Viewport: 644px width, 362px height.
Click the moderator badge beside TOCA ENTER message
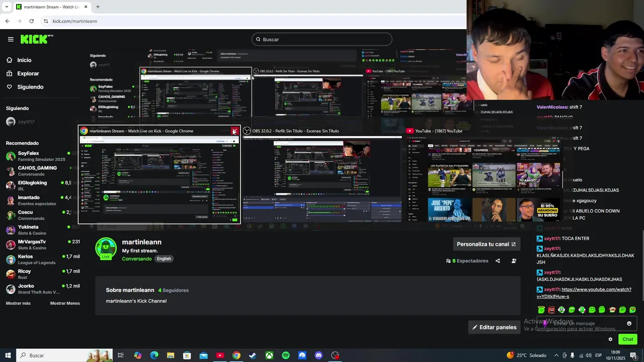pos(540,238)
